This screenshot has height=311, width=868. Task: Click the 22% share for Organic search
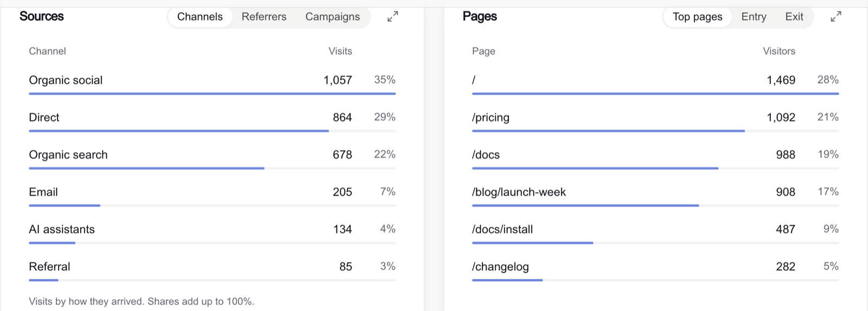(385, 154)
